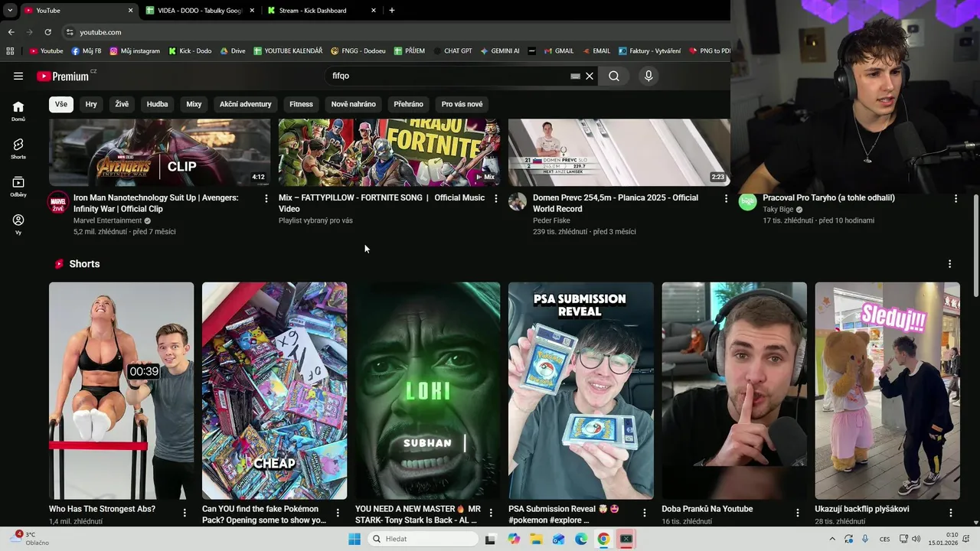Open Microsoft Edge from taskbar
The width and height of the screenshot is (980, 551).
pos(581,539)
